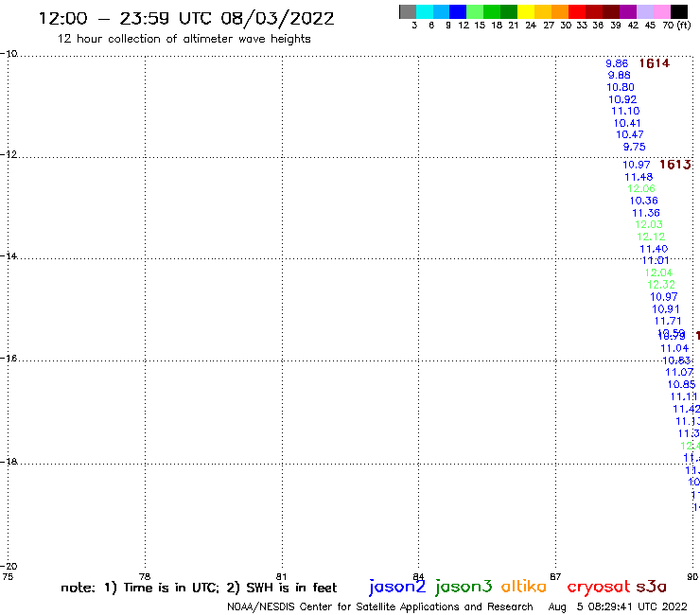Click the -20 latitude axis label
700x615 pixels.
pyautogui.click(x=9, y=567)
